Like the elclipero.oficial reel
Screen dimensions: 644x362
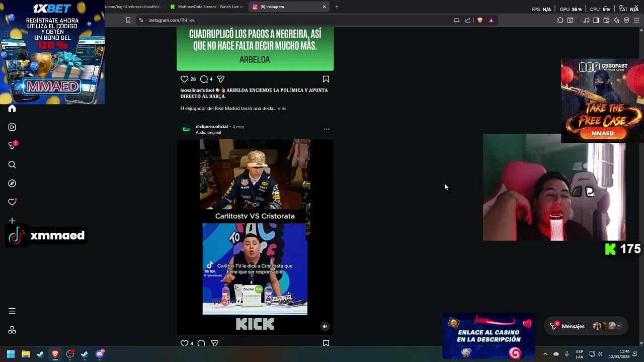point(184,343)
